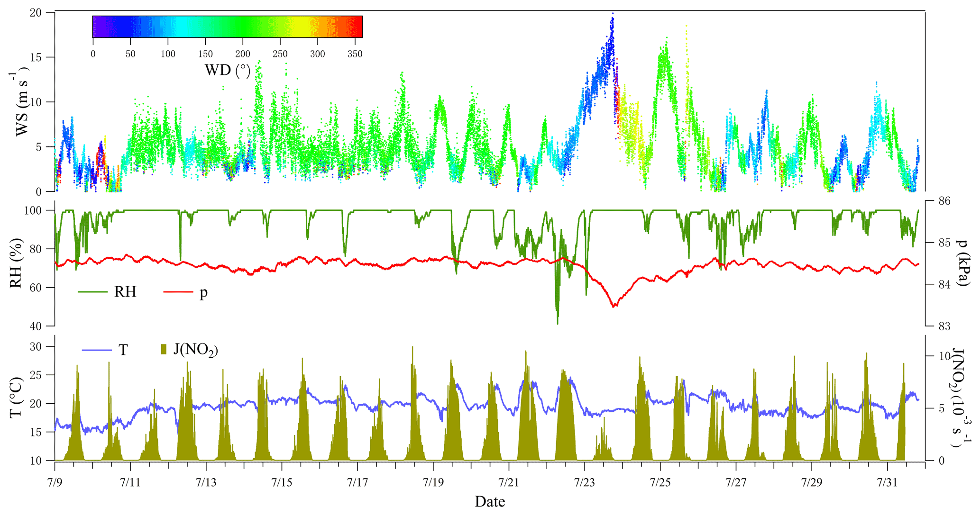Image resolution: width=980 pixels, height=516 pixels.
Task: Click the blue T legend line
Action: 96,350
